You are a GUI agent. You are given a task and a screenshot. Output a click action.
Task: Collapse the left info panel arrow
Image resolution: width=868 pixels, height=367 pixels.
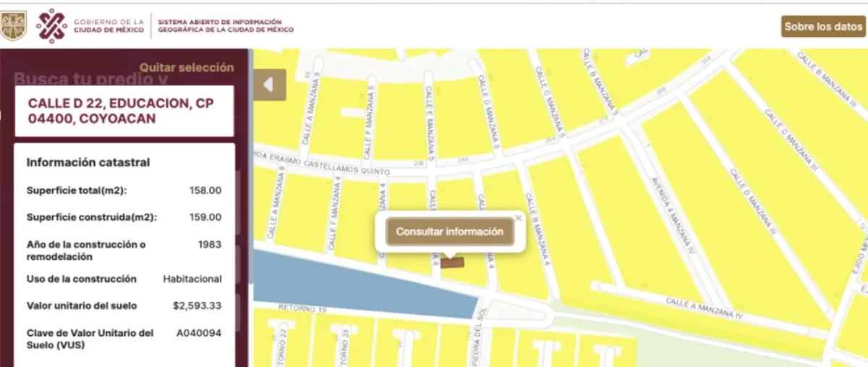[269, 85]
